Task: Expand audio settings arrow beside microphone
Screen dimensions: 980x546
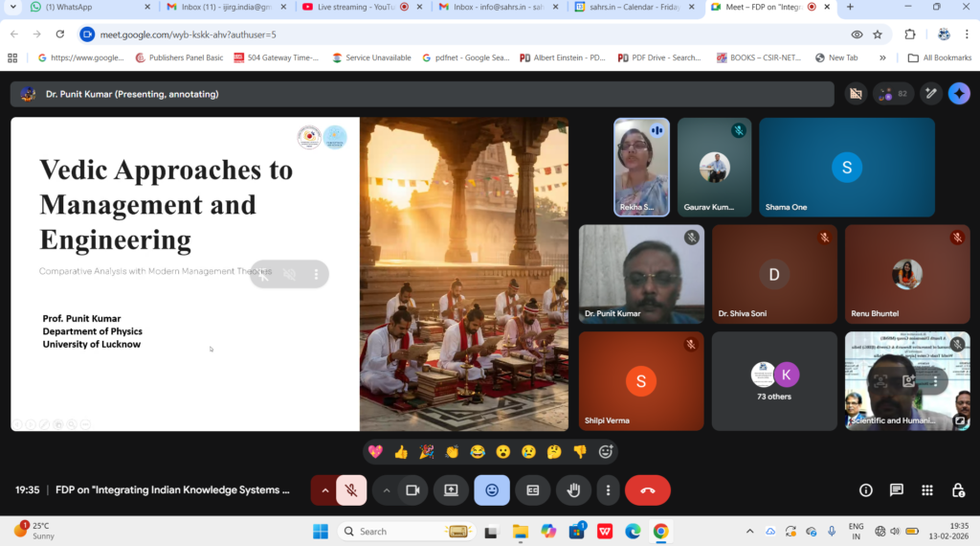Action: [324, 490]
